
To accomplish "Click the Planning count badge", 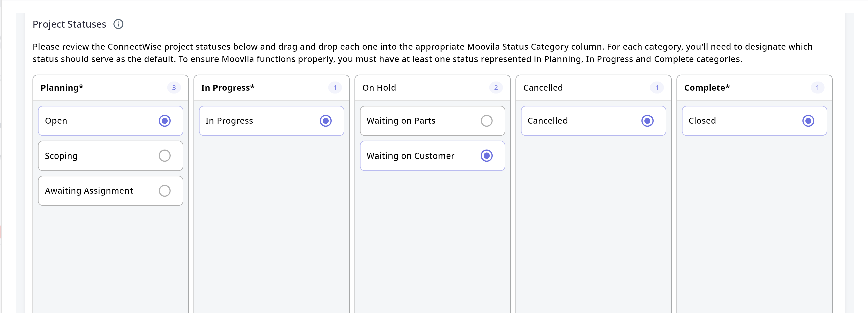I will click(174, 88).
